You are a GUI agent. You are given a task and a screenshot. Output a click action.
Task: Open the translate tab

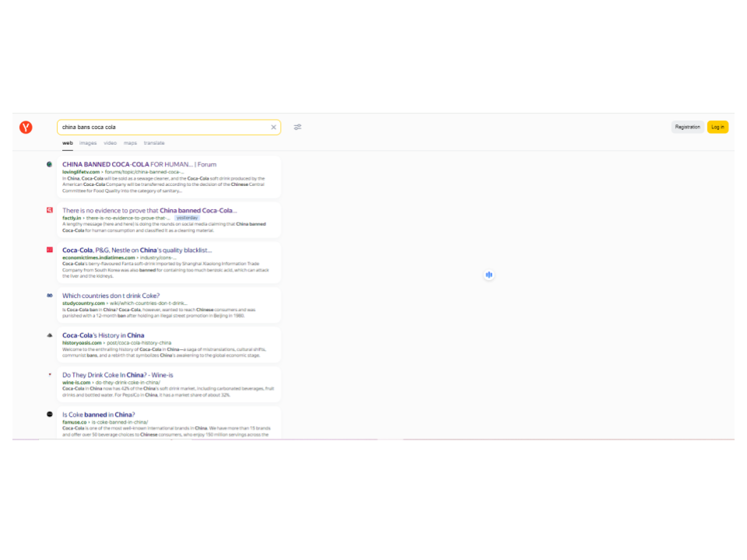pyautogui.click(x=154, y=143)
